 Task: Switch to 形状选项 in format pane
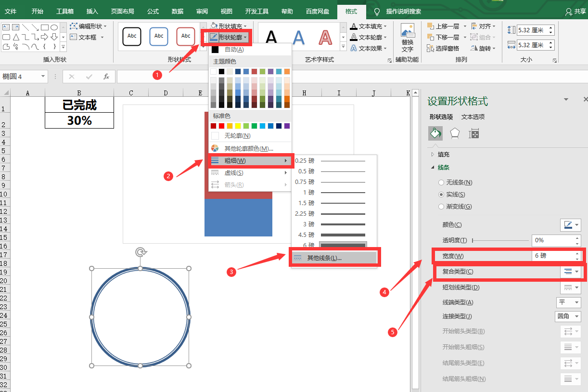pos(441,117)
